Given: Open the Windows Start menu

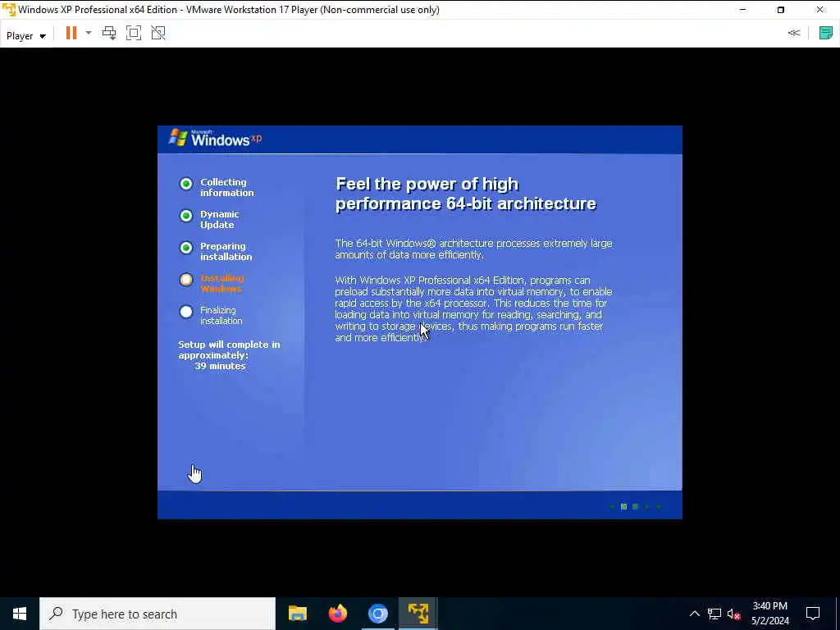Looking at the screenshot, I should pos(20,614).
